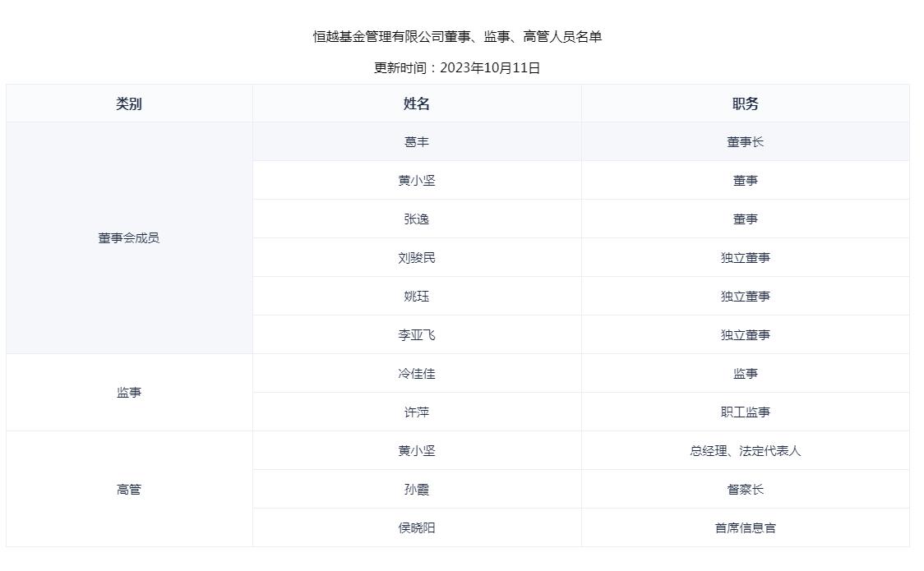
Task: Click the 董事会成员 category cell
Action: click(129, 237)
